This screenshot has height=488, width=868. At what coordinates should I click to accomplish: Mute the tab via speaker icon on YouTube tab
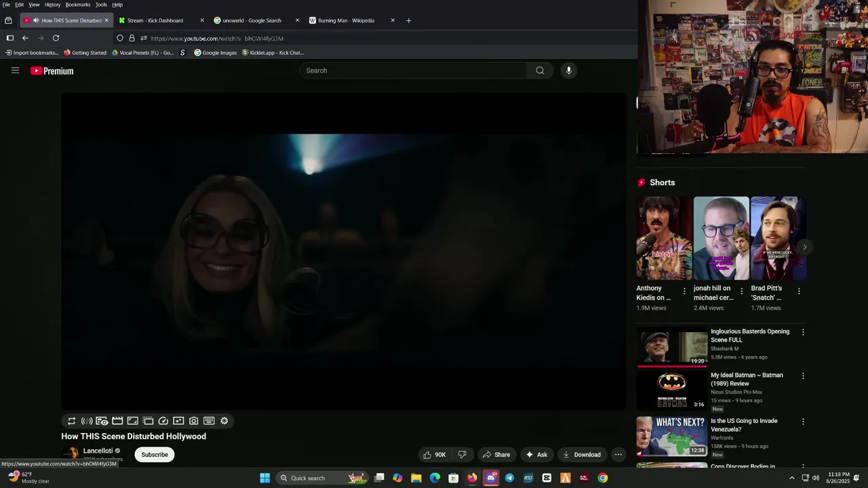36,20
